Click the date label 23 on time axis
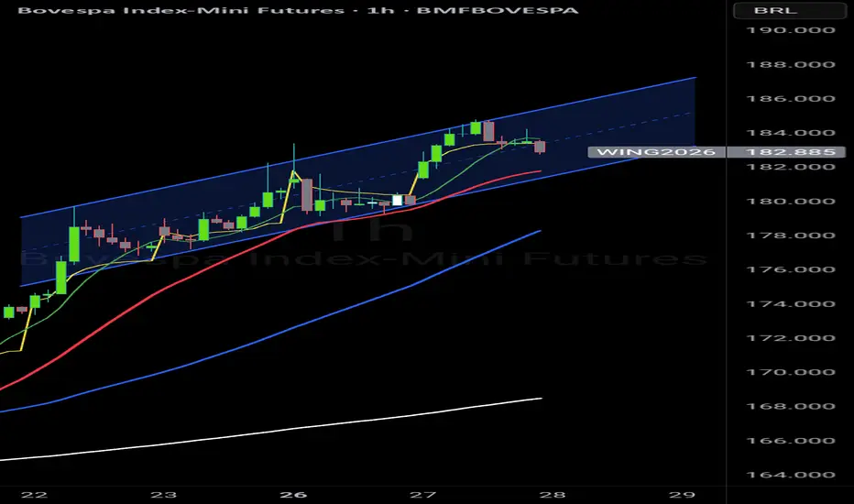The height and width of the screenshot is (504, 854). 163,495
